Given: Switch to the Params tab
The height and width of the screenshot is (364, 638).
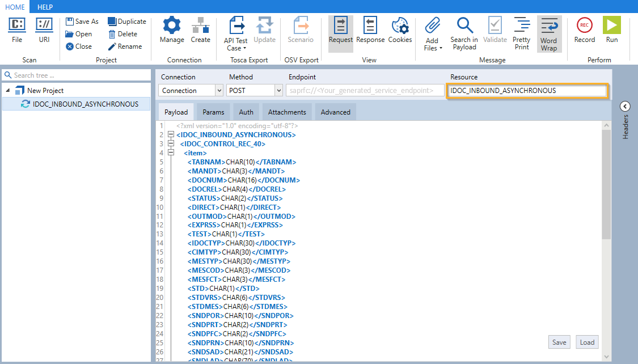Looking at the screenshot, I should pos(213,112).
